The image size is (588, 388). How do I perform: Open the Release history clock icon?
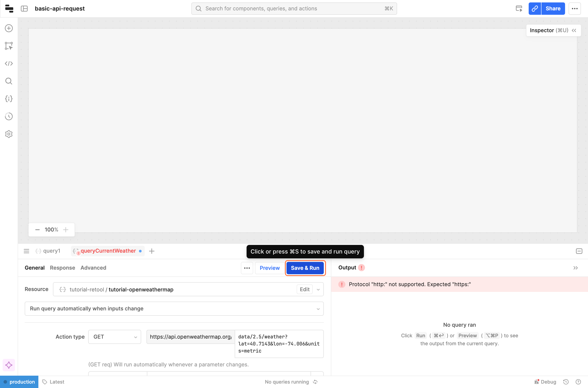click(9, 116)
